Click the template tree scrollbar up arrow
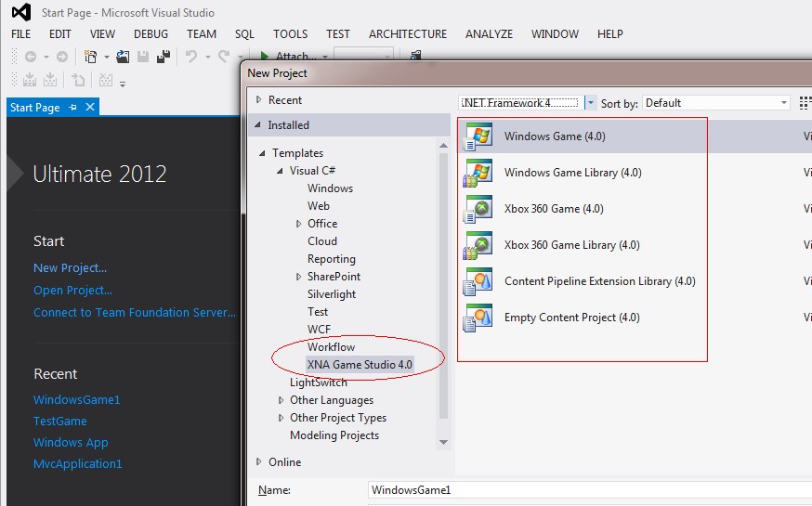Image resolution: width=812 pixels, height=506 pixels. [443, 146]
